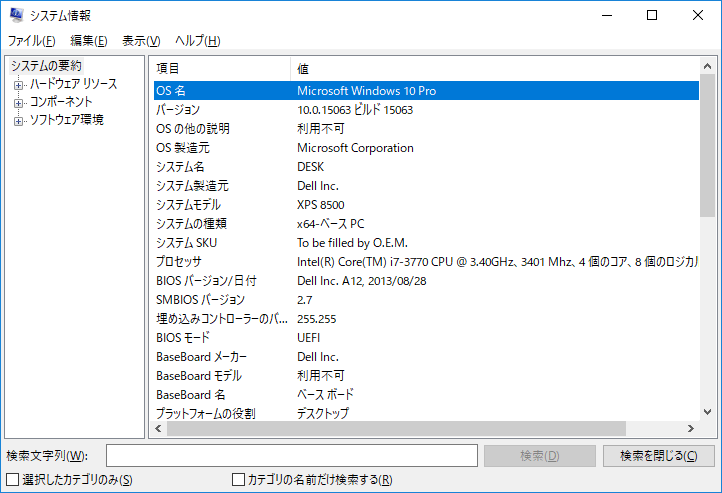Click the horizontal scrollbar left arrow

click(159, 429)
